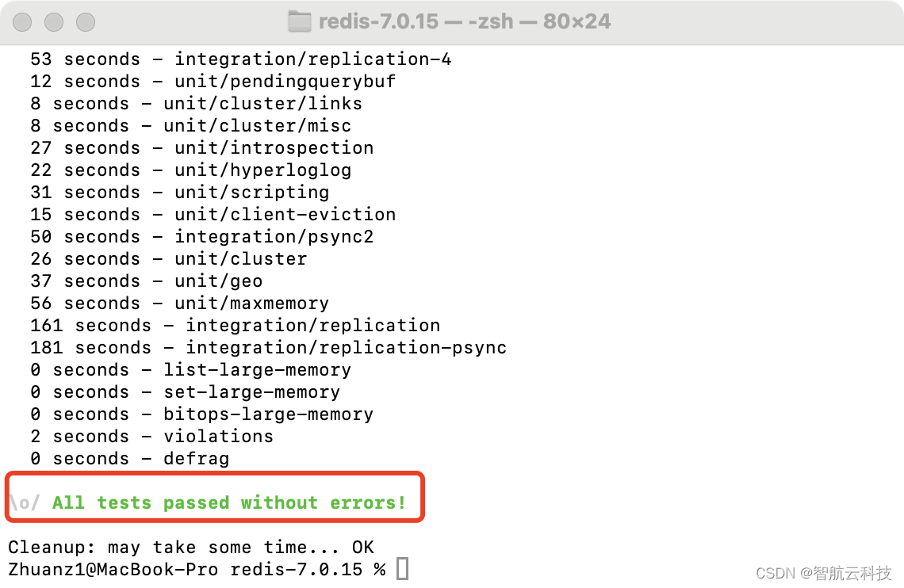Click the CSDN watermark text
Image resolution: width=904 pixels, height=588 pixels.
click(x=823, y=573)
